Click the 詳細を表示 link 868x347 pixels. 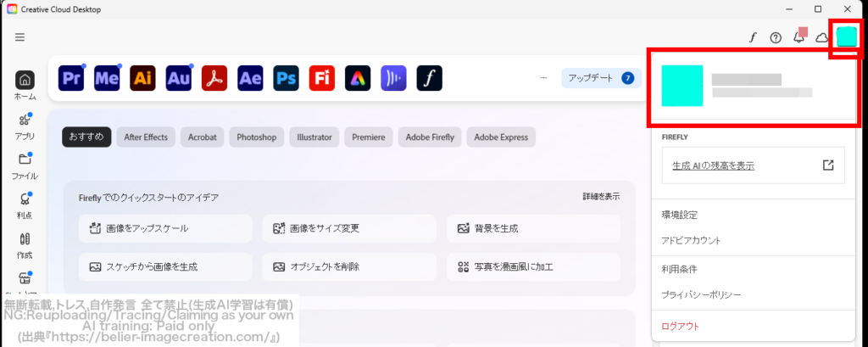click(601, 196)
